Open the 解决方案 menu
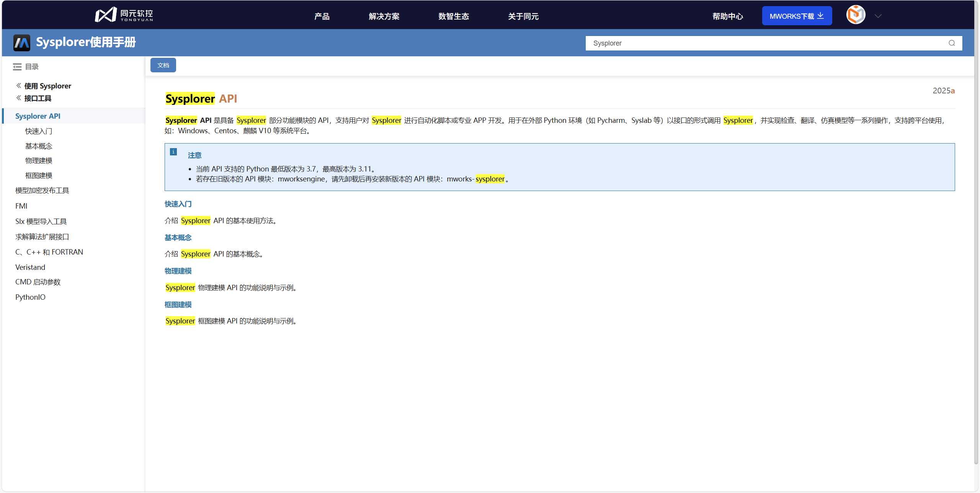Screen dimensions: 980x493 pyautogui.click(x=384, y=16)
